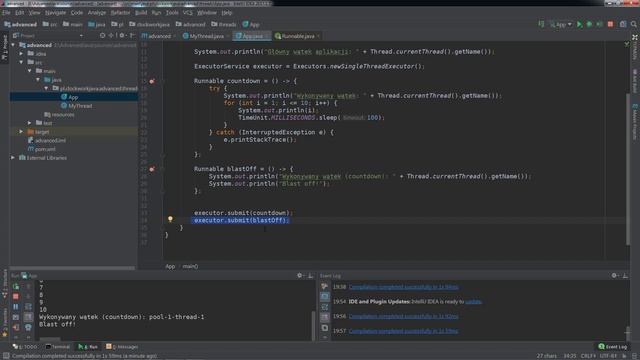Click Project tool window side button
The height and width of the screenshot is (360, 640).
pos(4,47)
